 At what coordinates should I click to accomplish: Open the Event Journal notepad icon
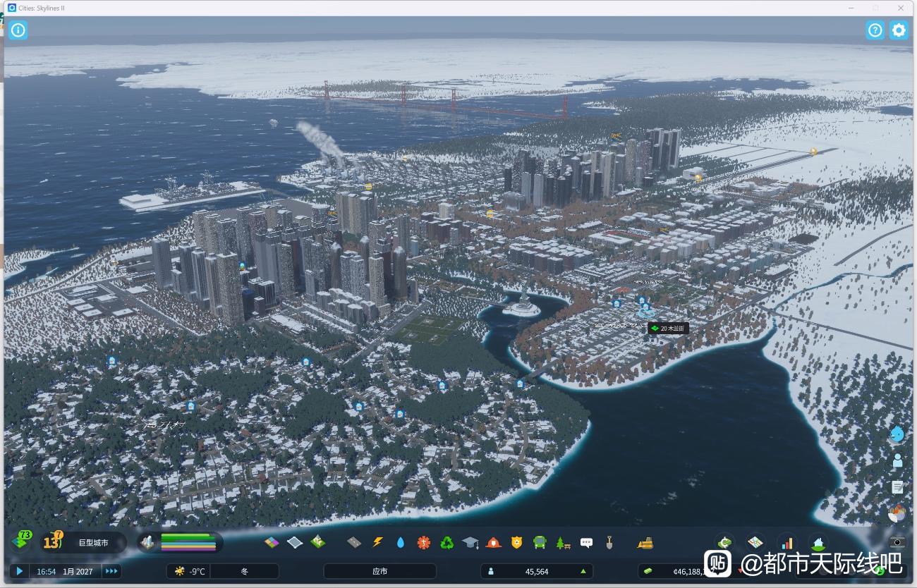click(x=897, y=487)
